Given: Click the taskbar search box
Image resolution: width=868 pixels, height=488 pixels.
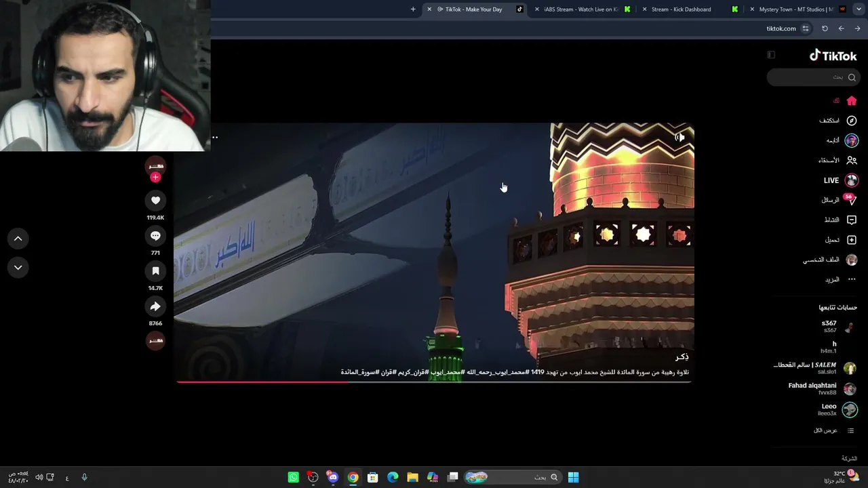Looking at the screenshot, I should 513,477.
